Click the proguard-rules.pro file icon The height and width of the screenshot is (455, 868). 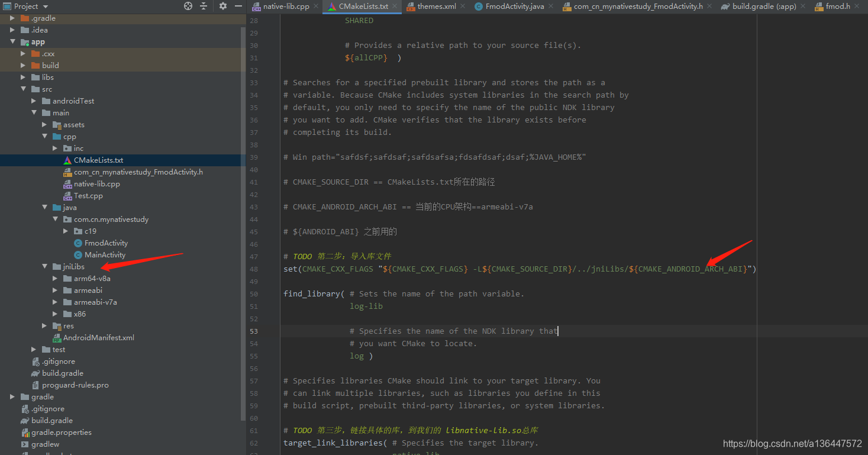pos(36,385)
